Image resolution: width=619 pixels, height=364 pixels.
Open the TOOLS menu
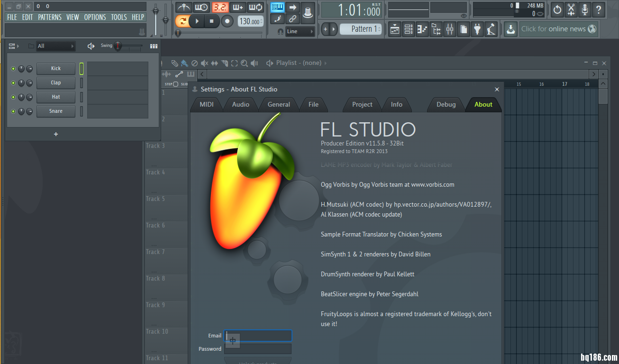click(x=119, y=17)
